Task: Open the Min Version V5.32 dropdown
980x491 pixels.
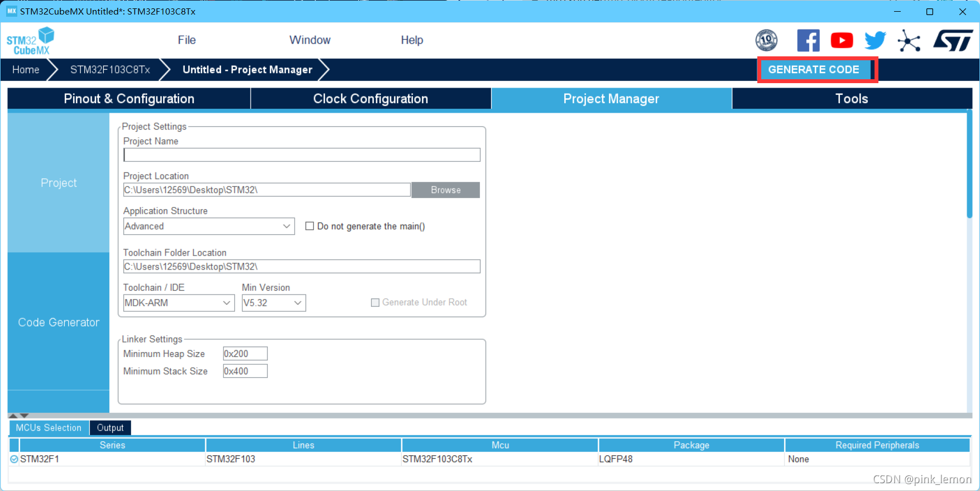Action: [x=273, y=303]
